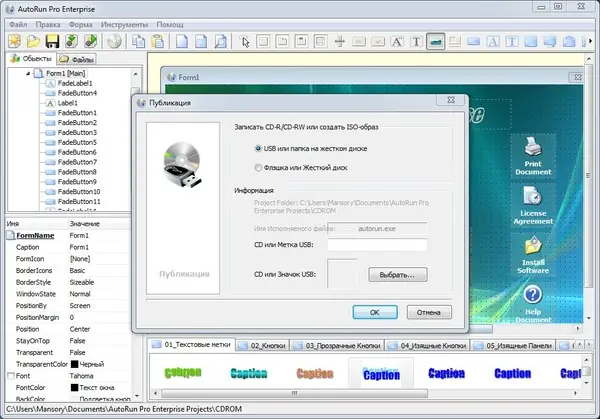Pick the orange Caption style thumbnail
The image size is (600, 419).
315,373
